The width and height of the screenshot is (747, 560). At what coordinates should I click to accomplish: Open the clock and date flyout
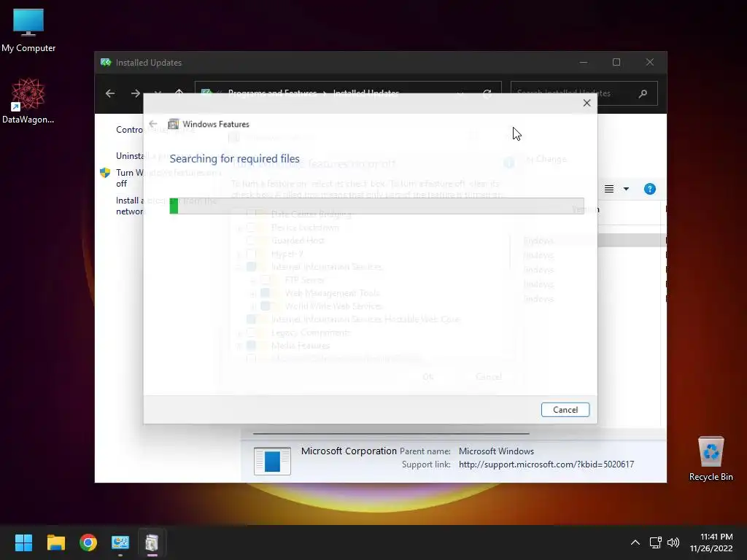click(x=711, y=542)
